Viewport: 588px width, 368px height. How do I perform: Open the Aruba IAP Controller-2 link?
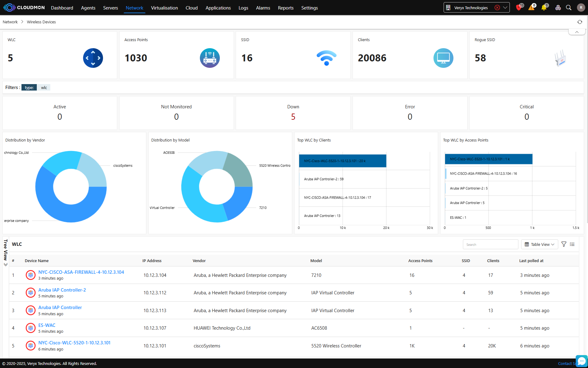tap(62, 290)
